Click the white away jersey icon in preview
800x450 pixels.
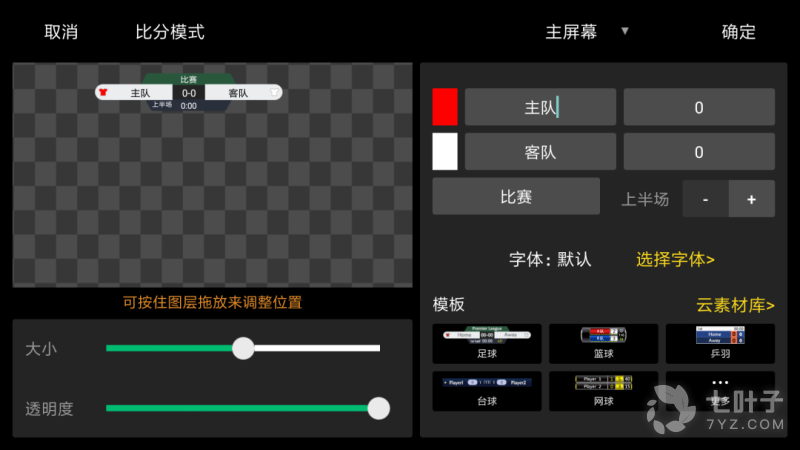(x=275, y=93)
